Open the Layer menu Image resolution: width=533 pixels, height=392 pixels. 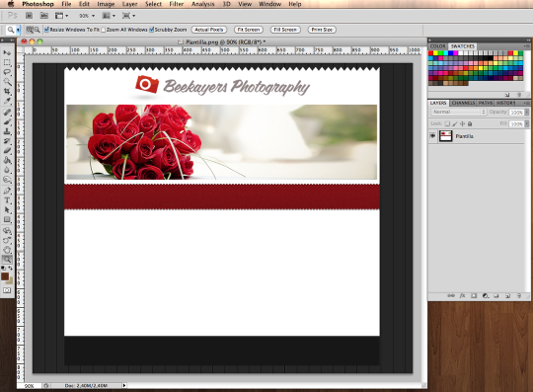(x=130, y=4)
